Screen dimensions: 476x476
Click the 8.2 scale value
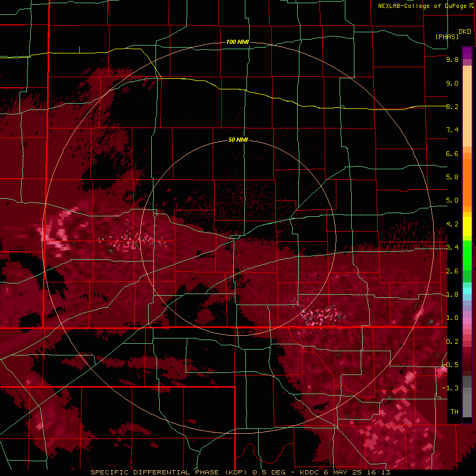point(452,106)
